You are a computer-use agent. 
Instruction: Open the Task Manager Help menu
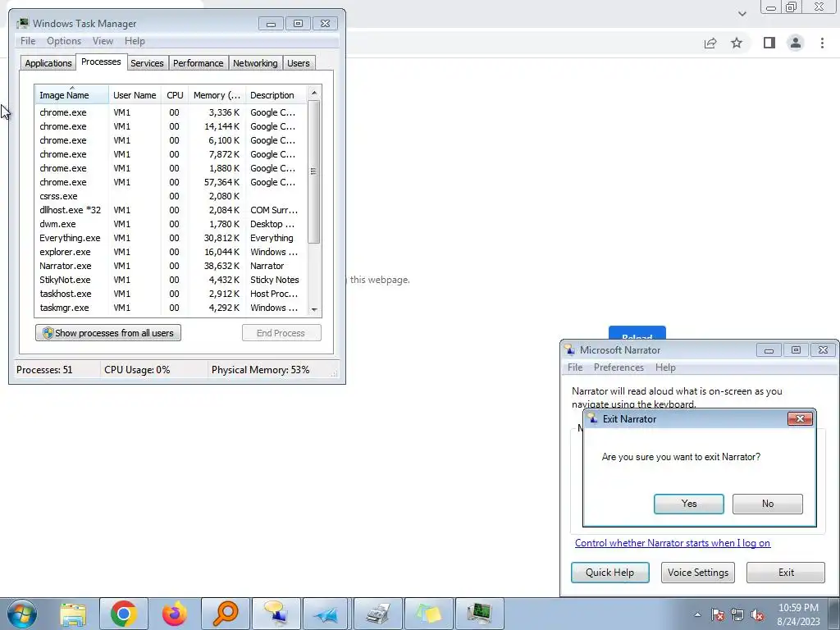[x=135, y=41]
